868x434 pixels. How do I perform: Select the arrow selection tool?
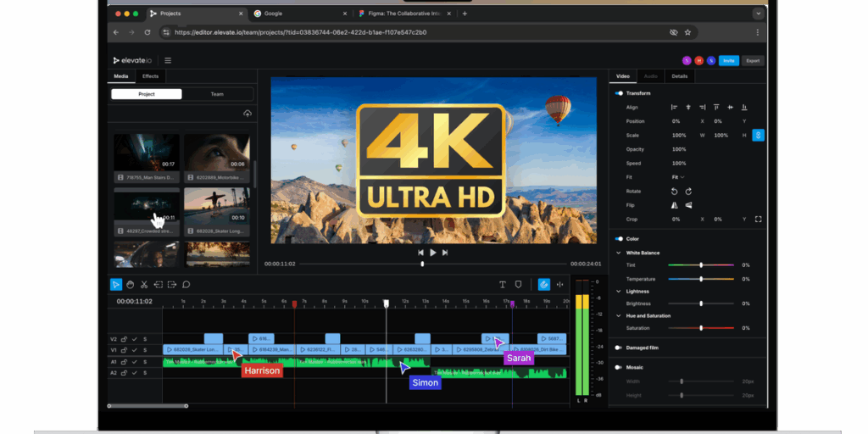pos(115,285)
